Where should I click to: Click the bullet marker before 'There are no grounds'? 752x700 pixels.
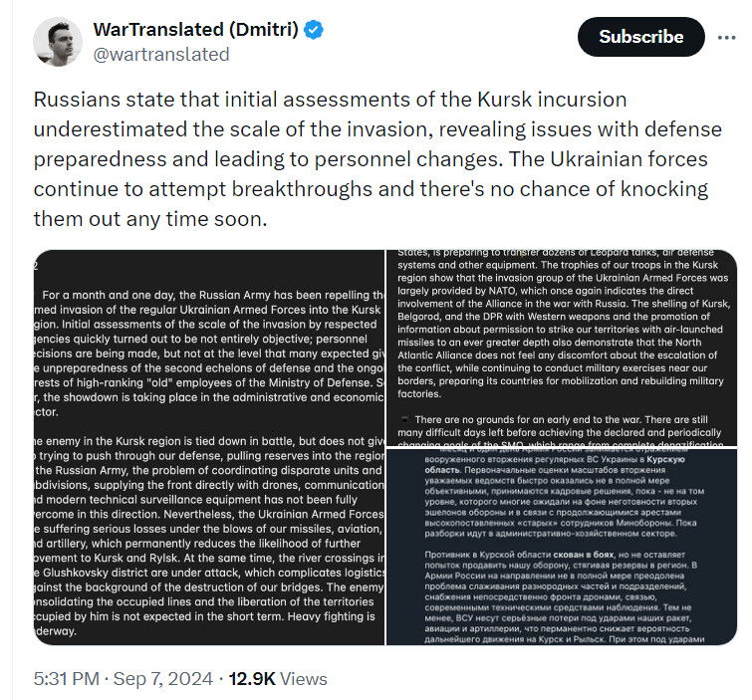pyautogui.click(x=404, y=419)
